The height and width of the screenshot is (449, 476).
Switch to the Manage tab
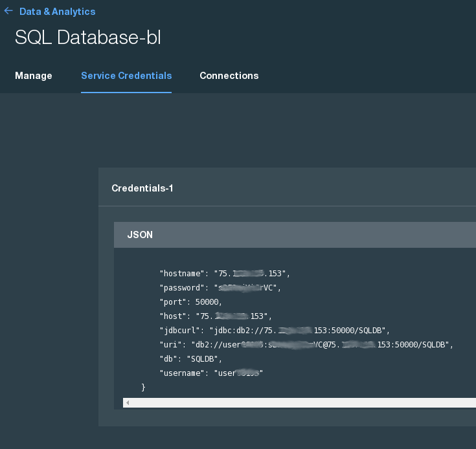[34, 76]
